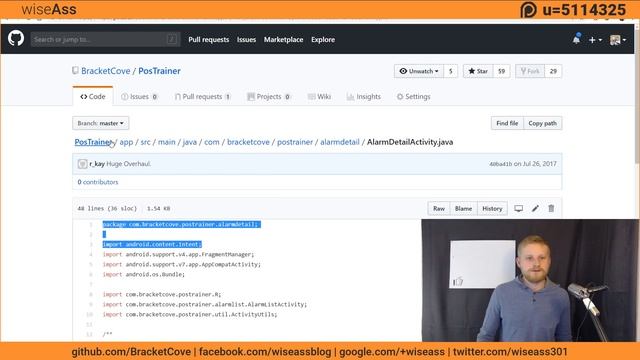Open the Settings tab
Image resolution: width=640 pixels, height=360 pixels.
pos(413,97)
